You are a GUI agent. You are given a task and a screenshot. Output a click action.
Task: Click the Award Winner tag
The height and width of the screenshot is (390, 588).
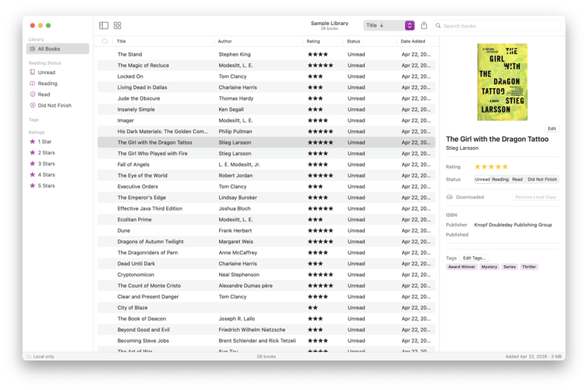coord(462,267)
